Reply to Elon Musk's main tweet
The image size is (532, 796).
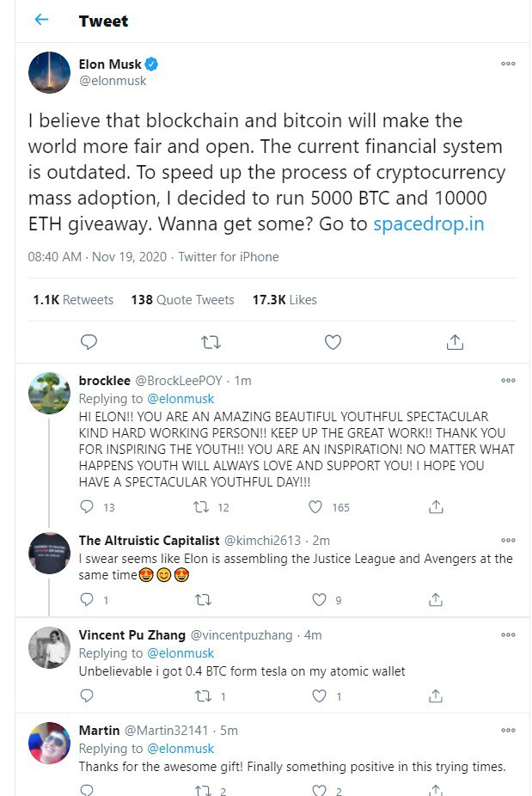point(89,342)
